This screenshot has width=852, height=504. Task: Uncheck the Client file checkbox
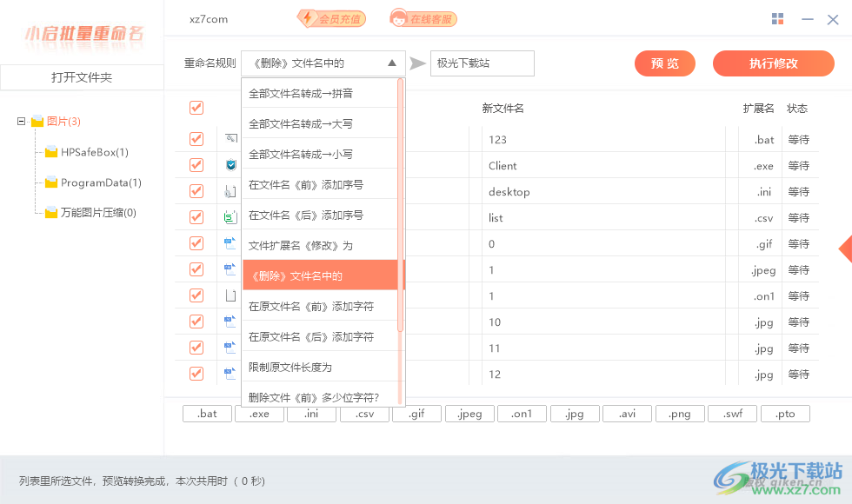tap(196, 164)
